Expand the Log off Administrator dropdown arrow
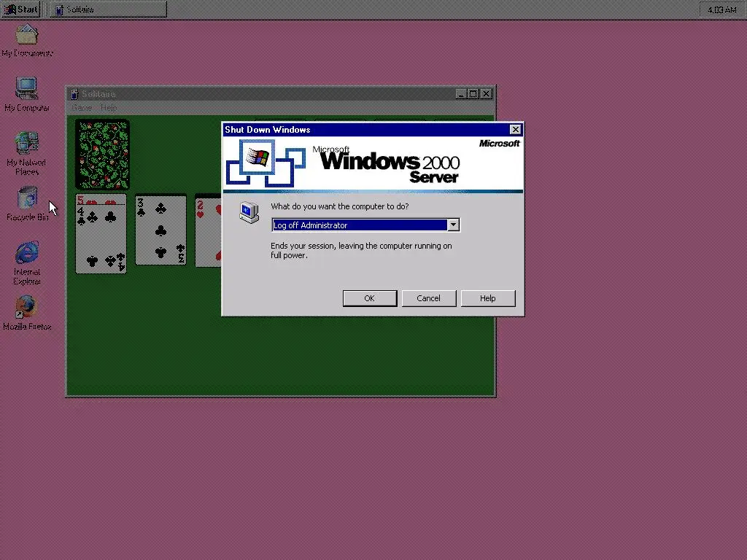The image size is (747, 560). pyautogui.click(x=454, y=225)
